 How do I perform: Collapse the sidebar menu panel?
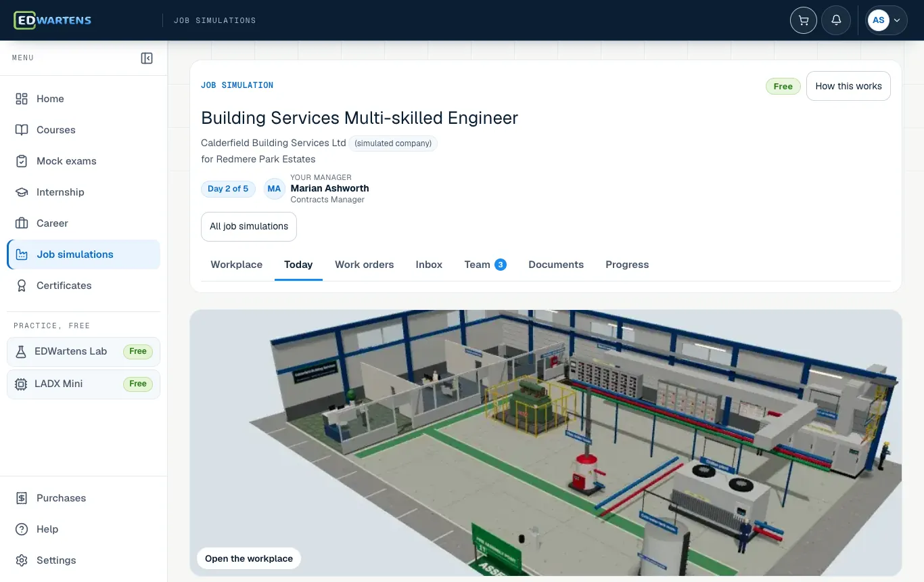[x=147, y=58]
